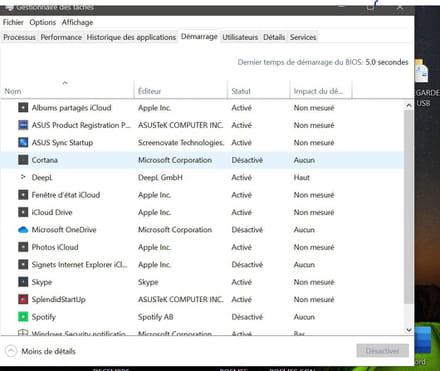Click the Skype app icon

23,282
